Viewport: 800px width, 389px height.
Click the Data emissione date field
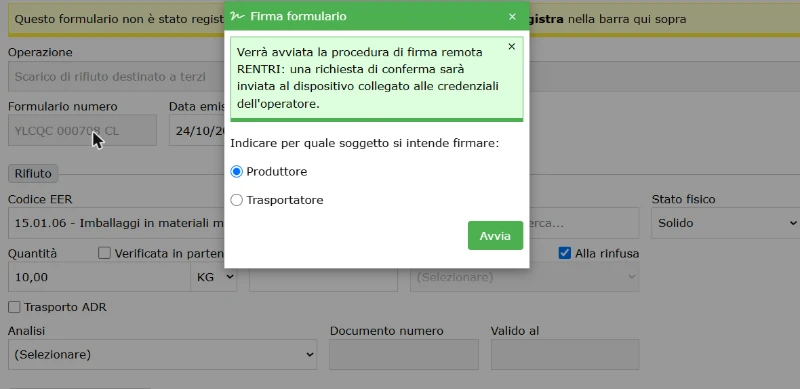pyautogui.click(x=197, y=130)
